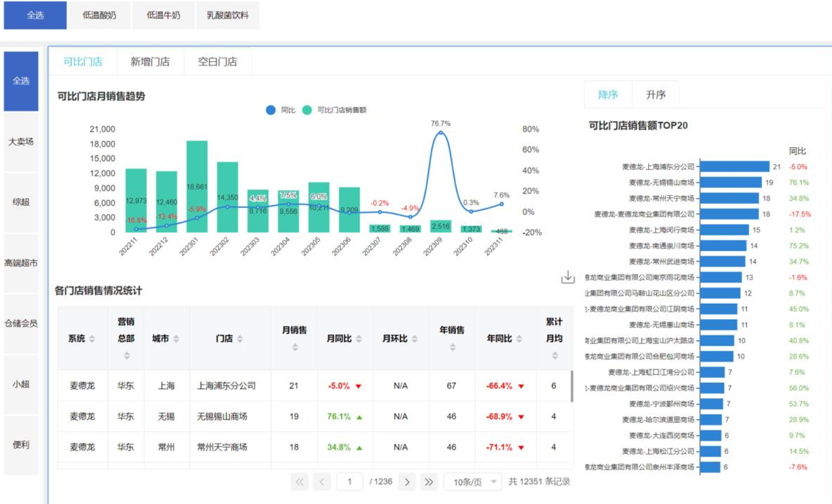Sort table by 年同比 column
The image size is (832, 504).
tap(519, 339)
